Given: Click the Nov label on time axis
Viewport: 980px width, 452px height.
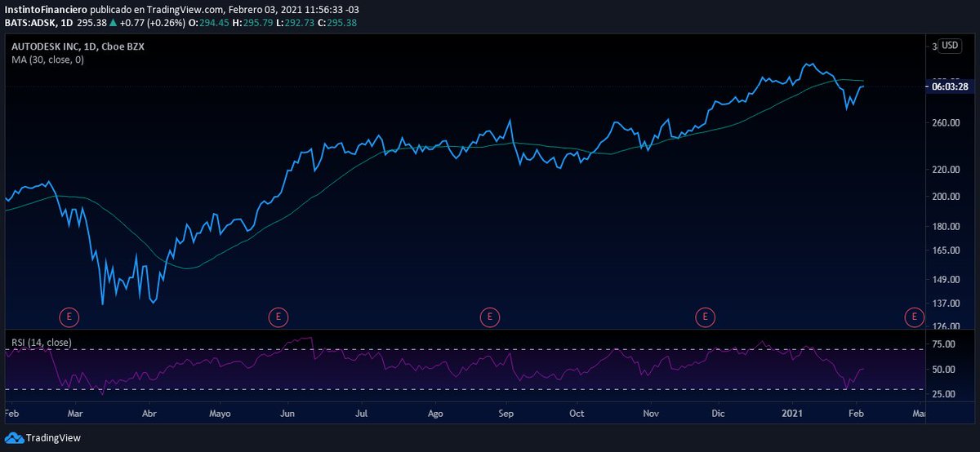Looking at the screenshot, I should tap(651, 414).
